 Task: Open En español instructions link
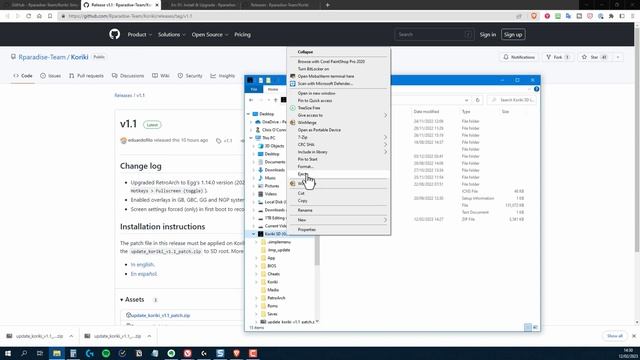(x=144, y=274)
